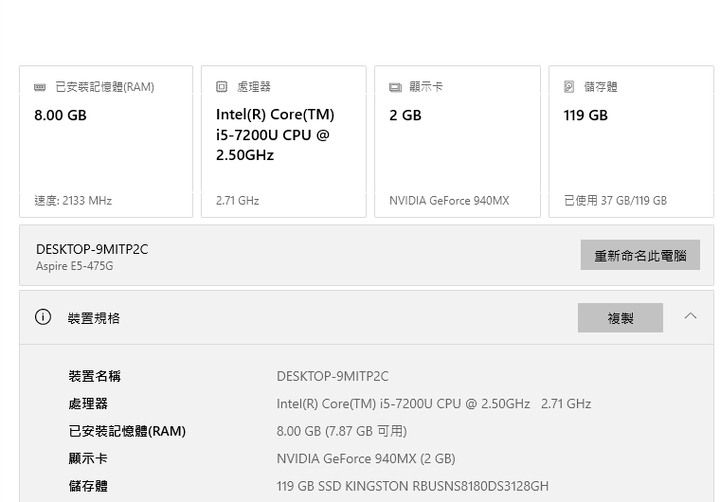The width and height of the screenshot is (720, 502).
Task: Click the 2.71 GHz text in processor card
Action: [237, 201]
